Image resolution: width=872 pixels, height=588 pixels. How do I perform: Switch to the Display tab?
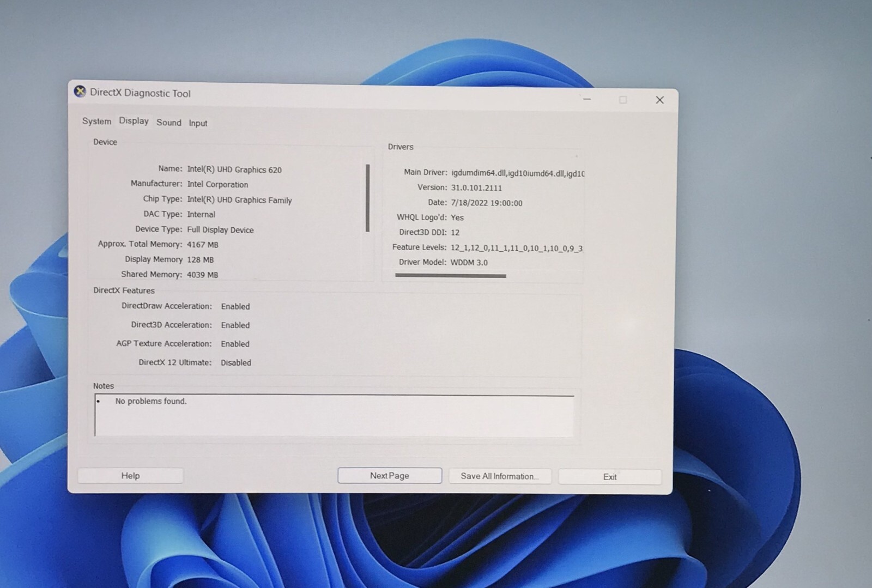tap(134, 121)
